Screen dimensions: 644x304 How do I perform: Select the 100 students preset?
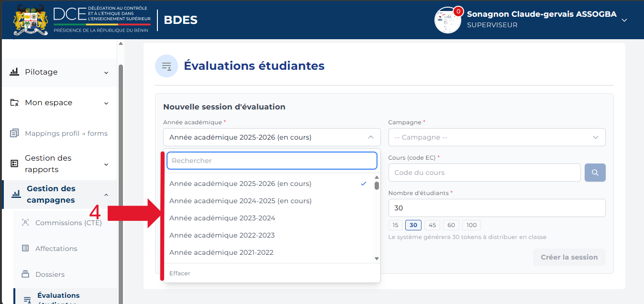471,225
